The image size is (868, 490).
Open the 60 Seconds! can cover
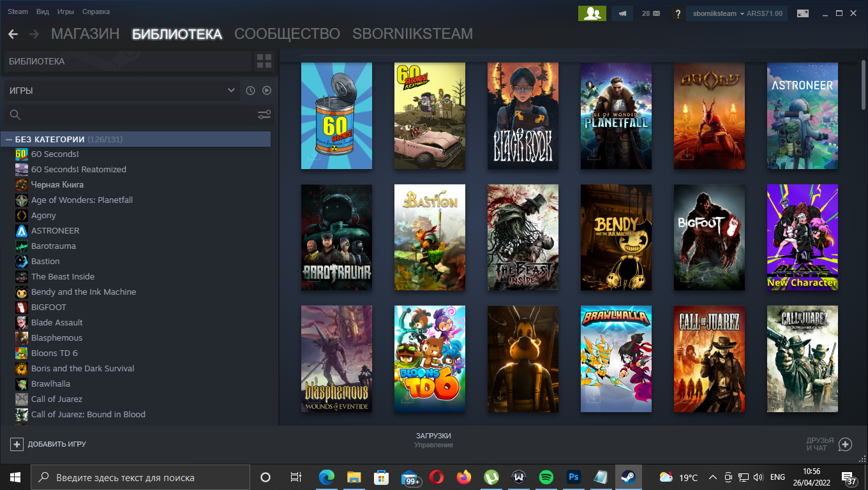336,115
